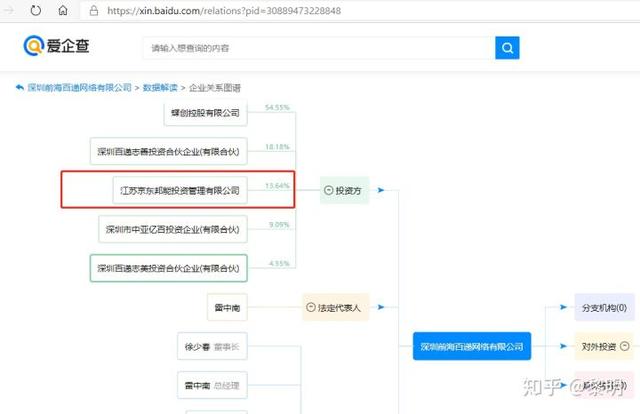Select the 辉创控股有限公司 investor node
The image size is (640, 414).
pos(205,113)
